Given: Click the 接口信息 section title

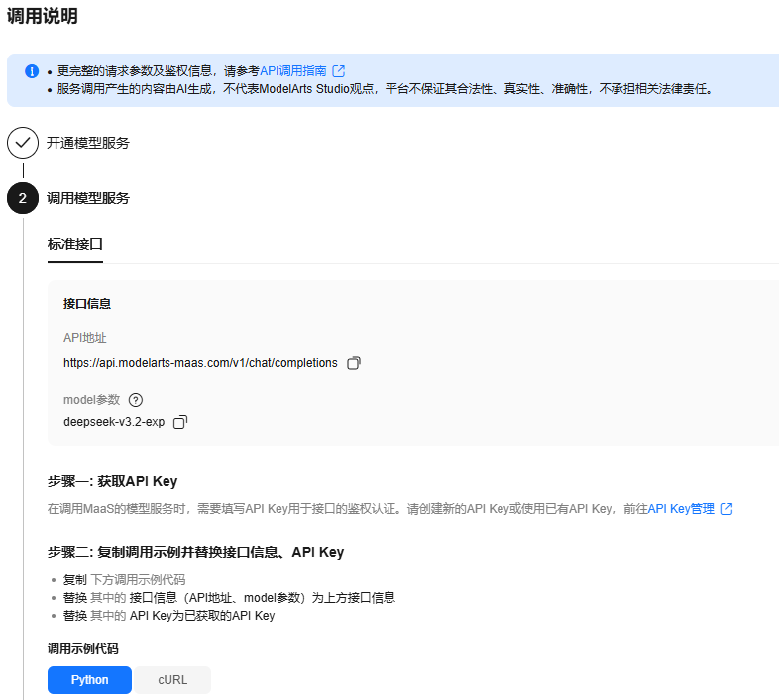Looking at the screenshot, I should tap(87, 304).
